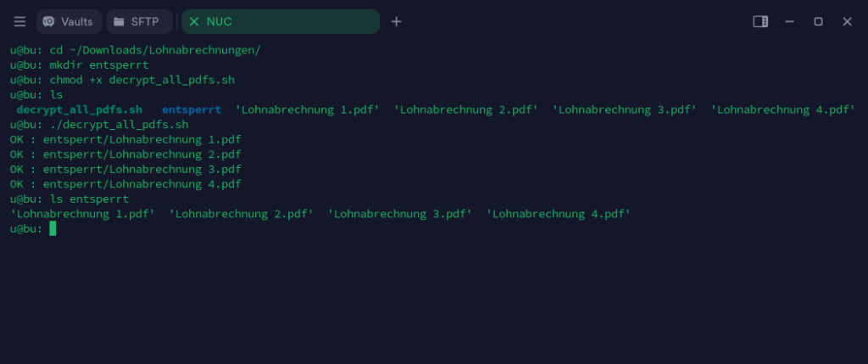Click bold decrypt_all_pdfs.sh in ls output

[x=79, y=109]
